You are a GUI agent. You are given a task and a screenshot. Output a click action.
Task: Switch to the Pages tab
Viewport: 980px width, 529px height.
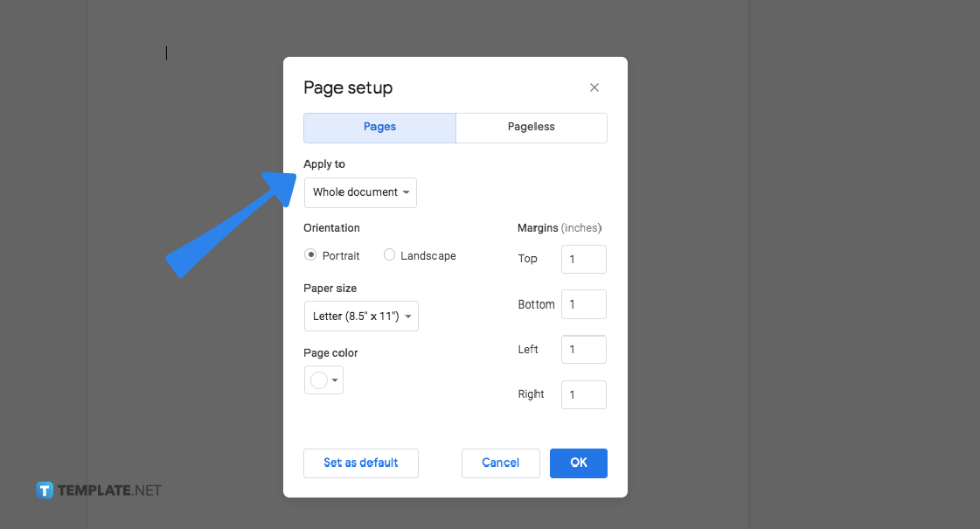tap(379, 128)
